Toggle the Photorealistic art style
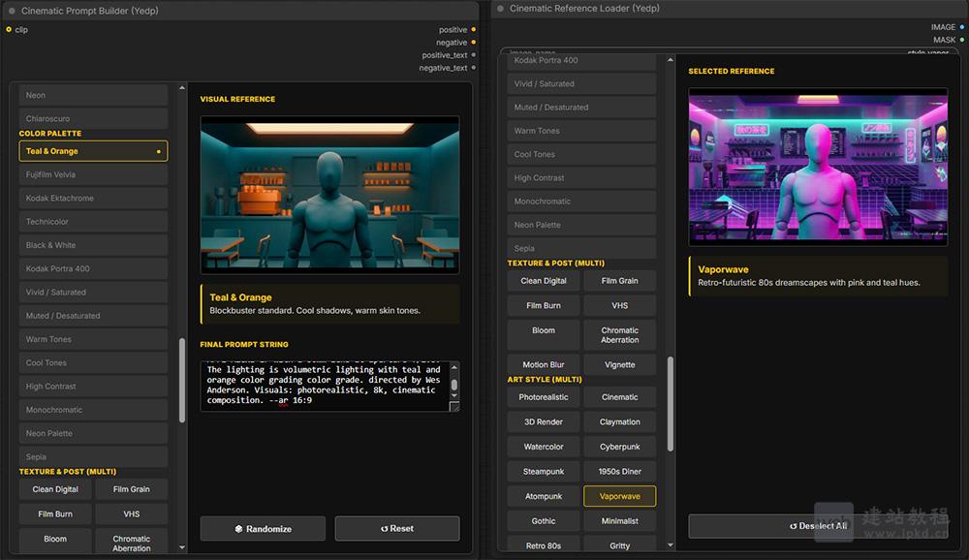 point(543,396)
